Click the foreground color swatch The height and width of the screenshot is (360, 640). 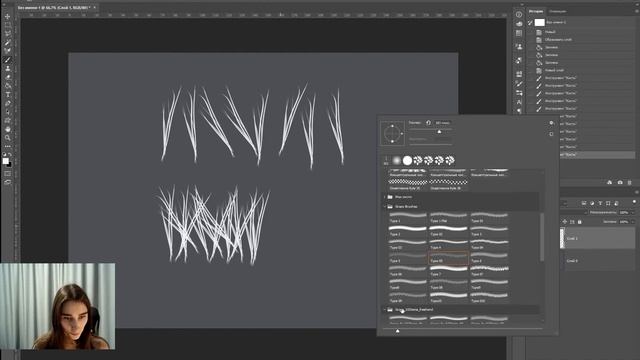coord(5,161)
